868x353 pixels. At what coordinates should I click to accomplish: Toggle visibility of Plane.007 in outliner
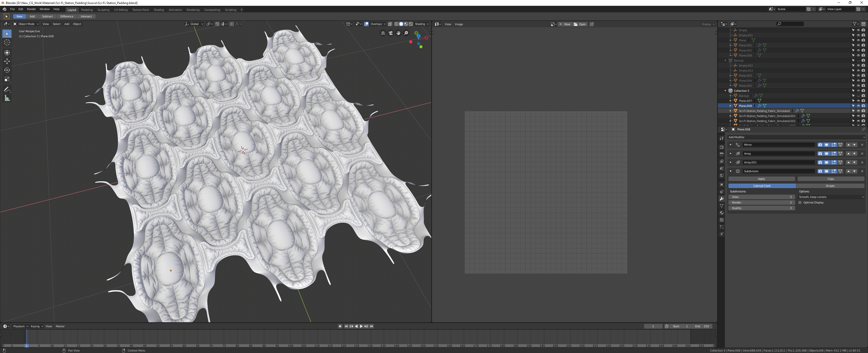click(858, 101)
